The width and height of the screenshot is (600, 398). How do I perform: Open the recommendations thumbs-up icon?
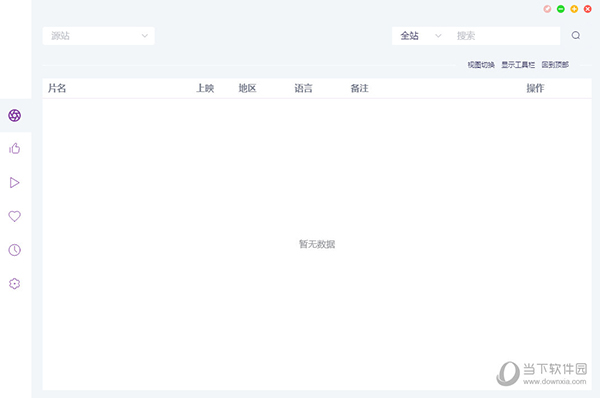(x=15, y=148)
